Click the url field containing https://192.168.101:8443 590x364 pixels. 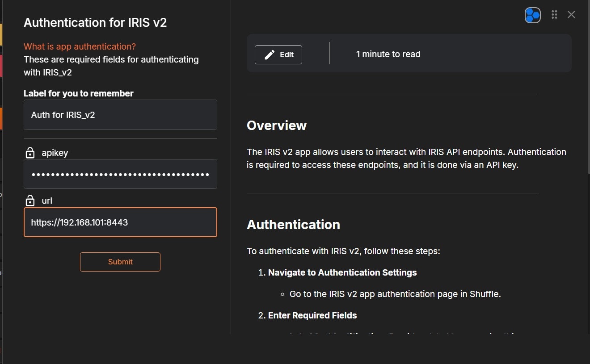[120, 222]
